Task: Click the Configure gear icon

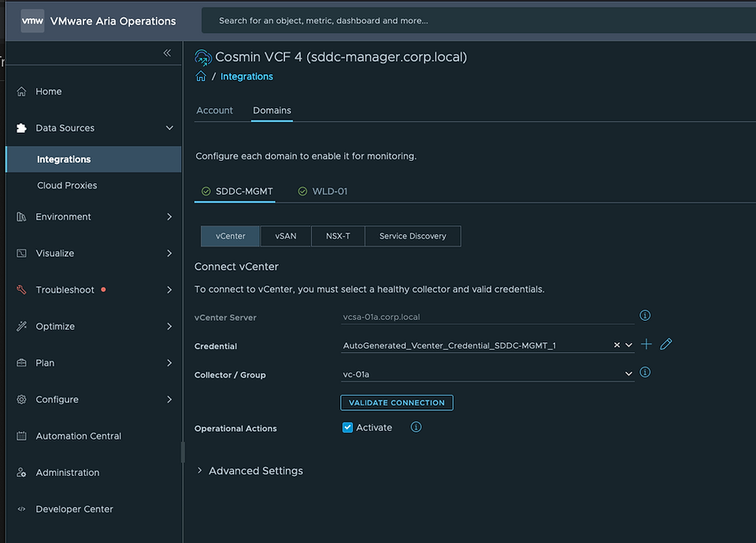Action: coord(21,399)
